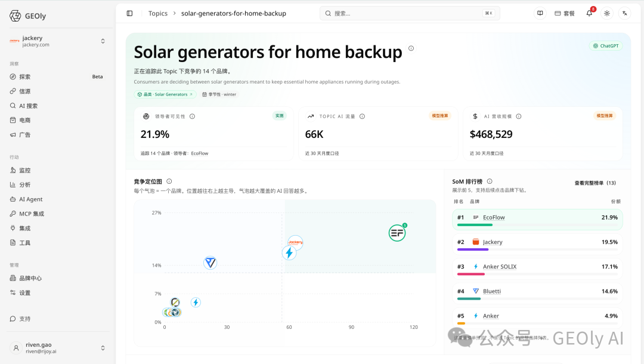Select the #2 Jackery ranking row

[x=538, y=244]
